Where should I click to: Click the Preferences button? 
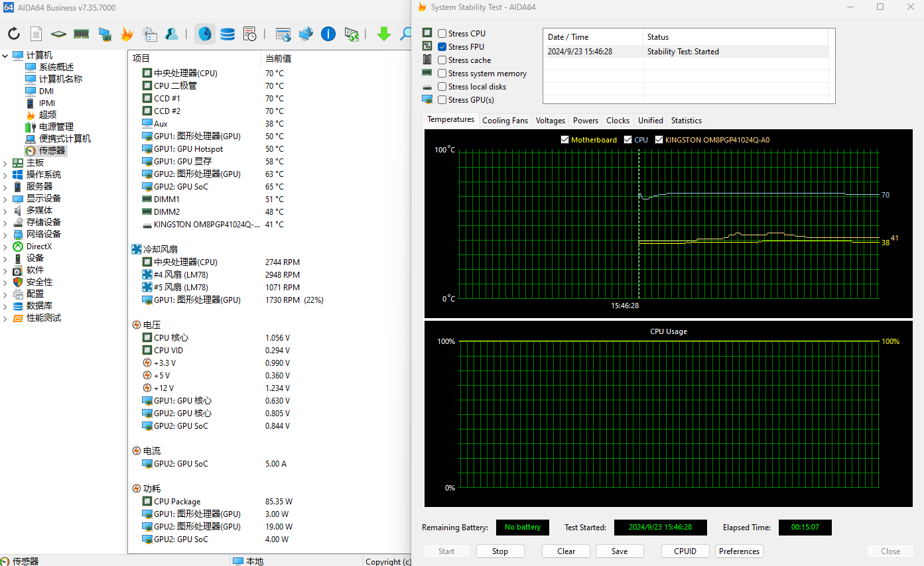pos(739,551)
